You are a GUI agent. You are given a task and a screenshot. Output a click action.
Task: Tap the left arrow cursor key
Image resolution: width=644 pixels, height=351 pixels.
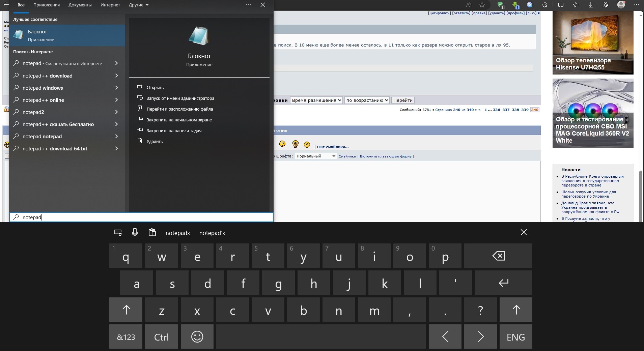445,337
